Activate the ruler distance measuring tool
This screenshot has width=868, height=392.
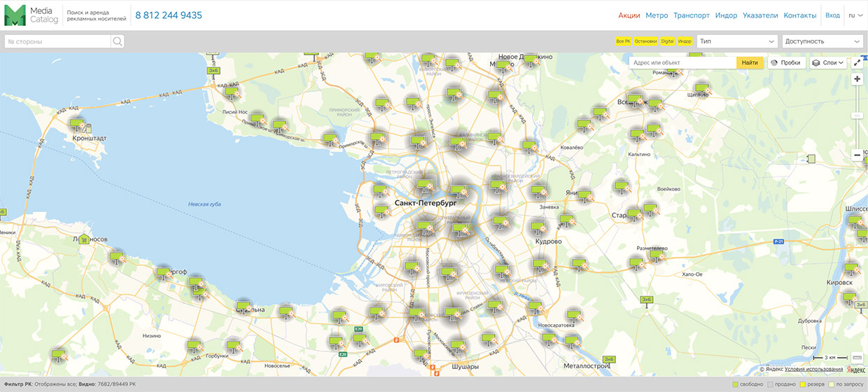pos(857,358)
